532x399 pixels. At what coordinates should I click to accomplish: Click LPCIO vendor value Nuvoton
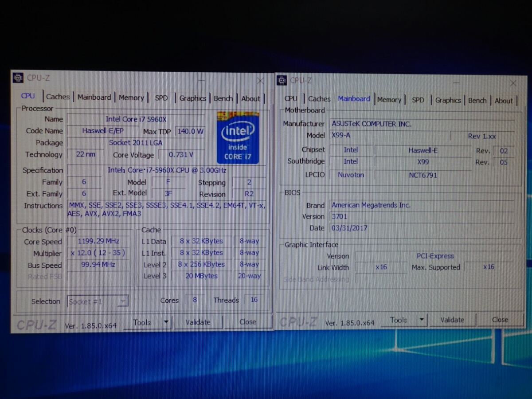click(x=351, y=175)
